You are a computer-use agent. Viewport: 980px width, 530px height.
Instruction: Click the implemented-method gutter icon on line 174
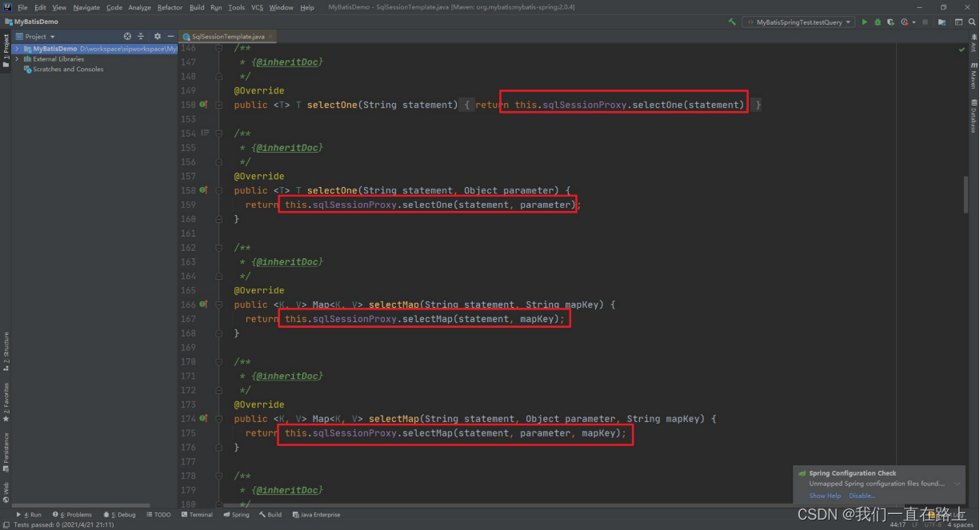pos(203,419)
